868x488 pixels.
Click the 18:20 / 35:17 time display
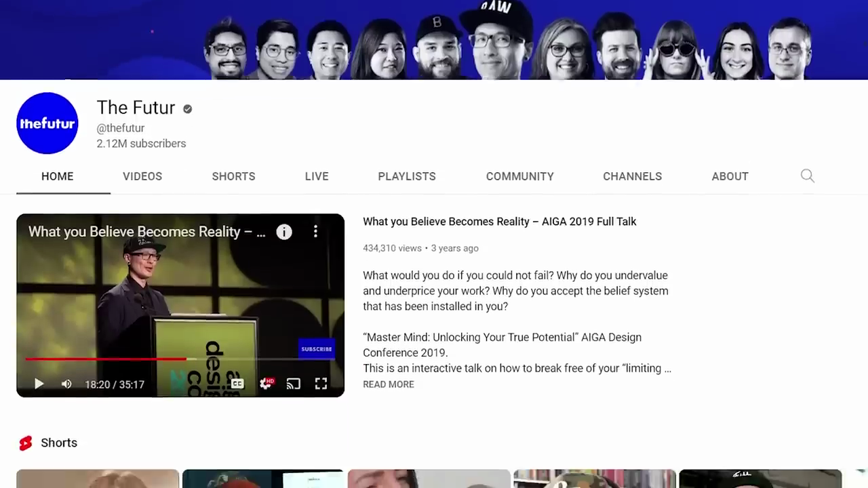(x=115, y=384)
